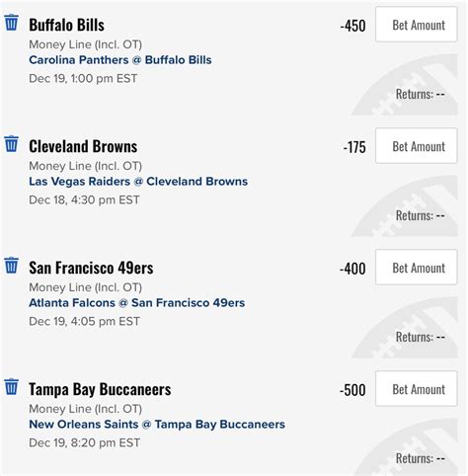This screenshot has width=468, height=476.
Task: Remove the Buffalo Bills bet with trash icon
Action: click(x=11, y=22)
